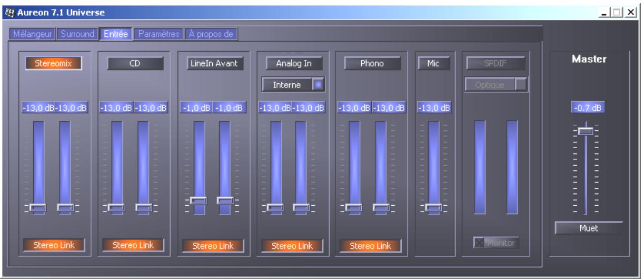Choose the Phono input source

click(373, 64)
